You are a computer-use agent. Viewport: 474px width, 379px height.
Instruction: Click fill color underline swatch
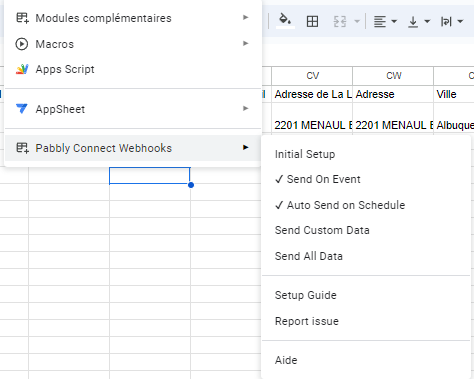(285, 27)
